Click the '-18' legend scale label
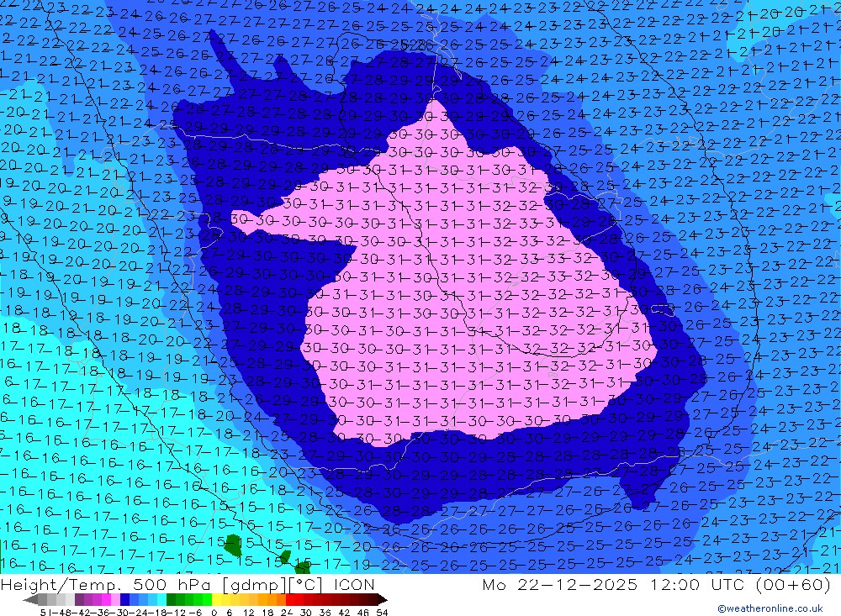Image resolution: width=841 pixels, height=616 pixels. 159,613
